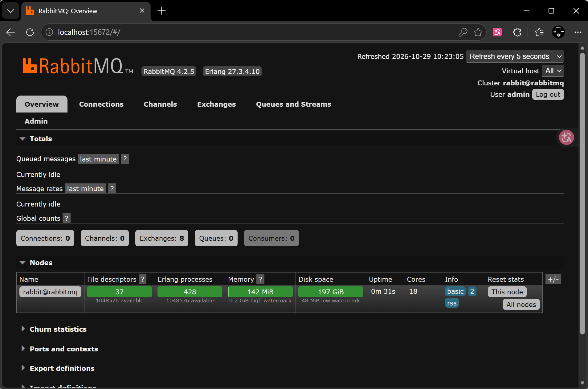This screenshot has width=588, height=389.
Task: Reset stats for This node
Action: [x=507, y=292]
